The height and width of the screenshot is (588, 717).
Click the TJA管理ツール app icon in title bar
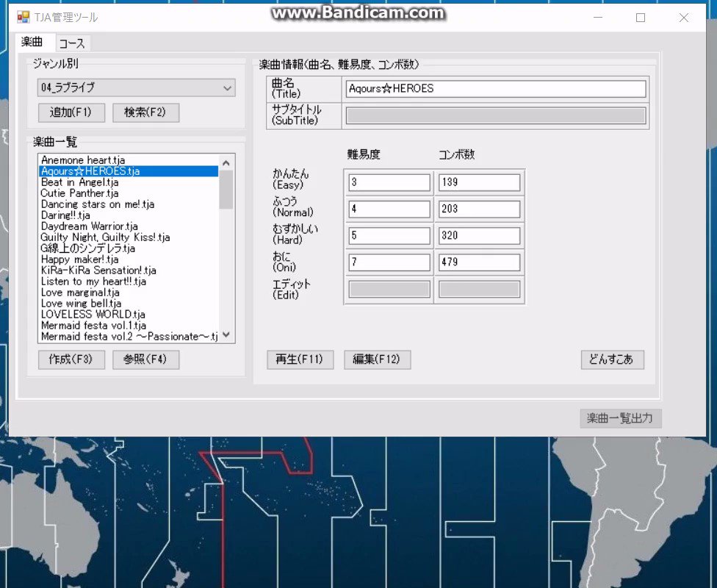pos(23,18)
